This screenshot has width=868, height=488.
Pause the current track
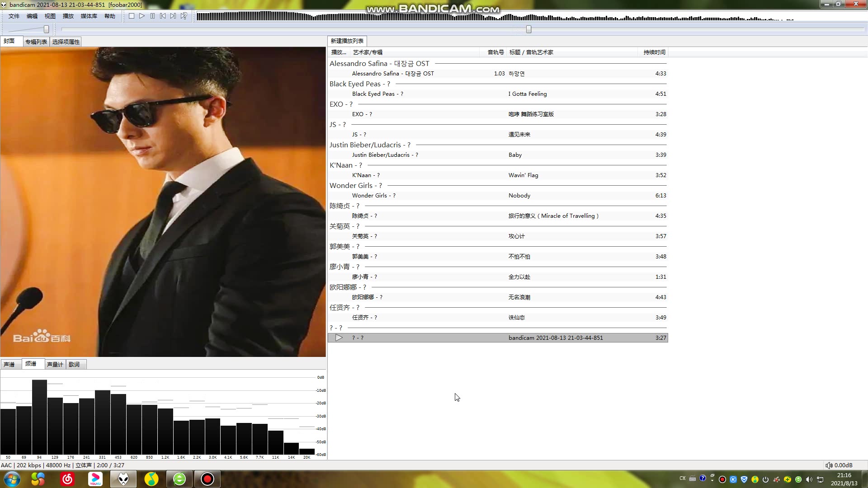coord(152,16)
